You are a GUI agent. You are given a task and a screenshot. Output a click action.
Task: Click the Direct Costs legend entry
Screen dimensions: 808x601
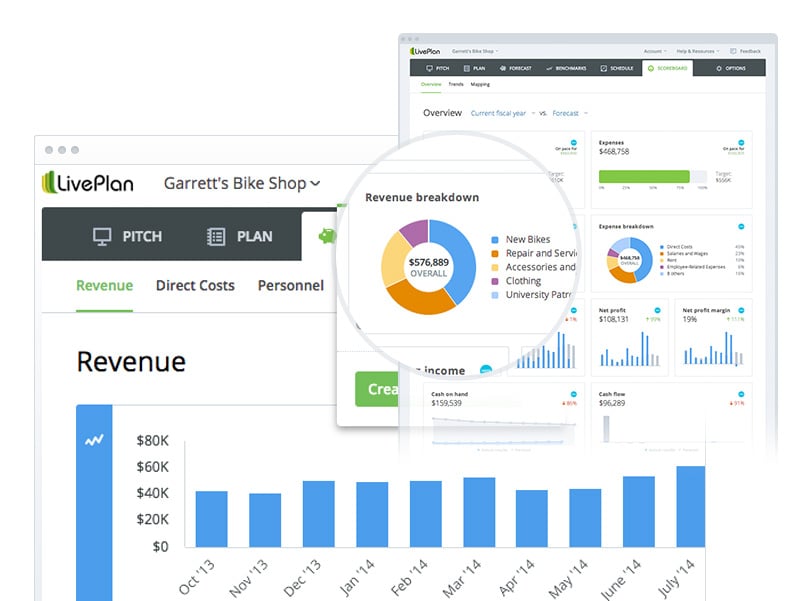coord(679,247)
